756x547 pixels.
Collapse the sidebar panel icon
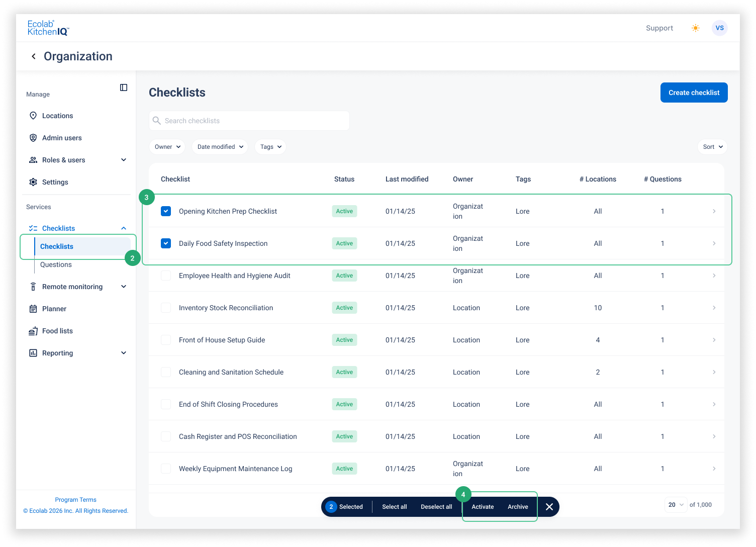(x=124, y=87)
